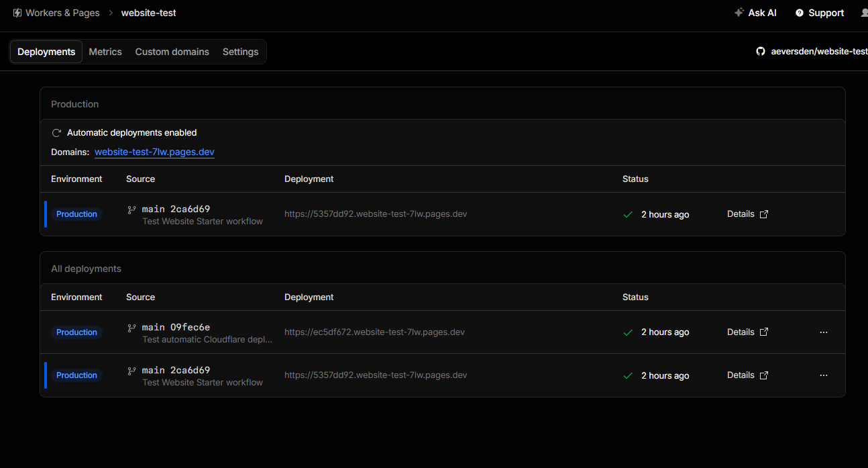Click external link icon in Production section Details
Image resolution: width=868 pixels, height=468 pixels.
(764, 214)
